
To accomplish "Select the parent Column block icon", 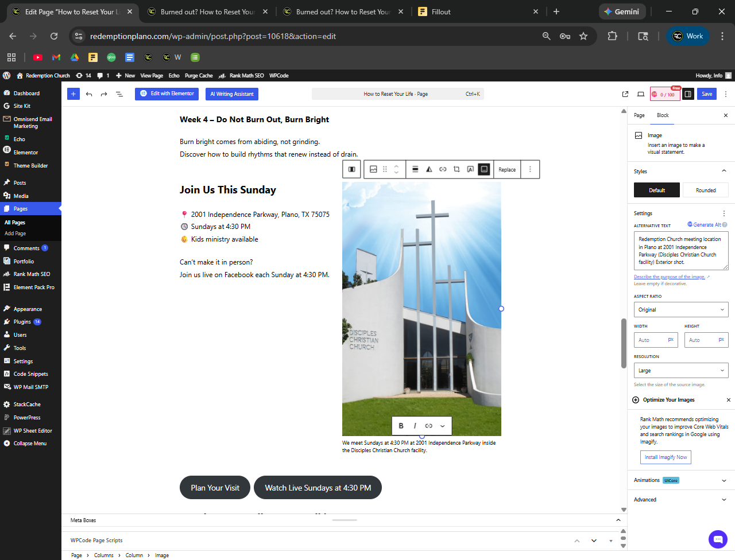I will click(x=351, y=169).
